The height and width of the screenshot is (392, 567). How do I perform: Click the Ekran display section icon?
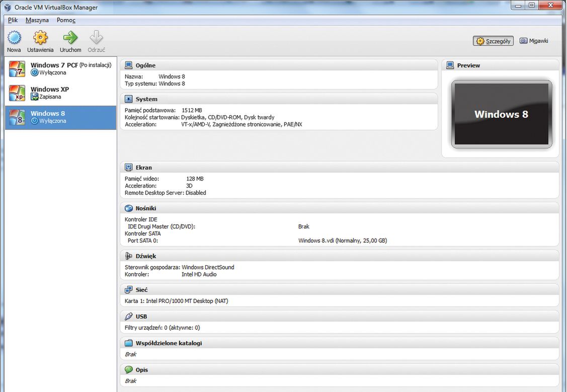(128, 168)
